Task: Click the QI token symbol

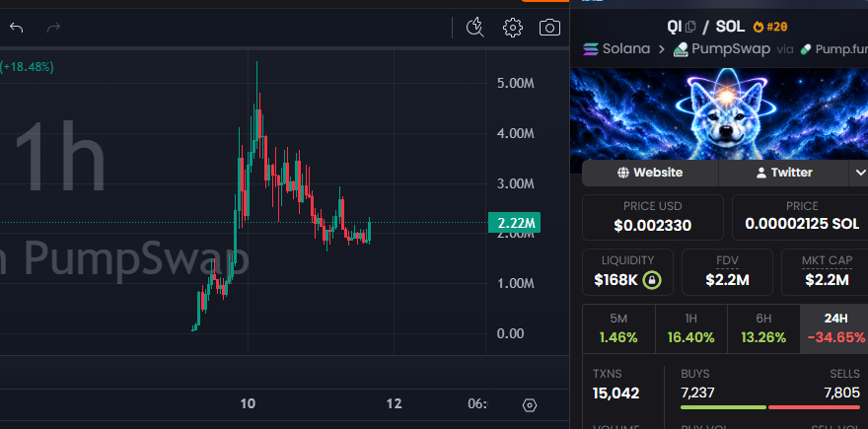Action: point(675,26)
